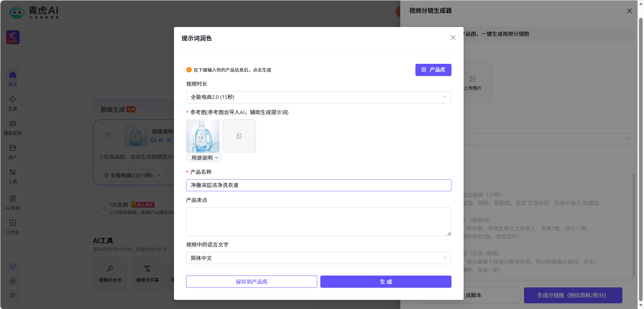
Task: Close the 视频分镜生成器 panel
Action: click(630, 11)
